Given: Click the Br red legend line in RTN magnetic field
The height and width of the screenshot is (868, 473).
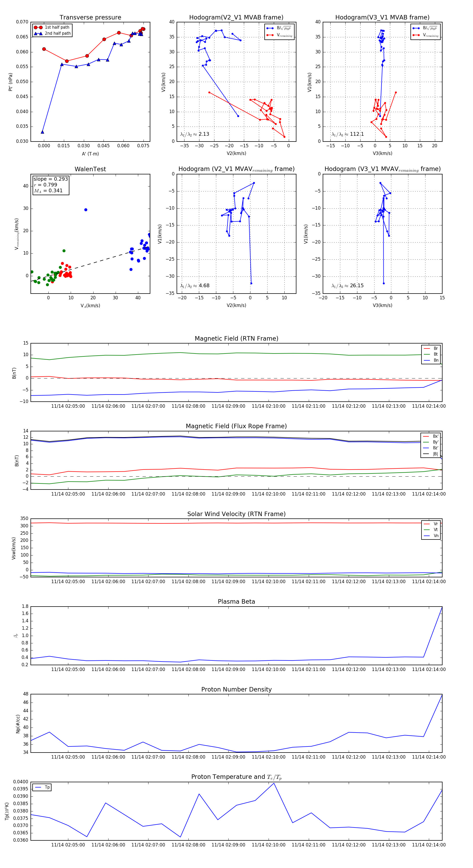Looking at the screenshot, I should pos(427,349).
